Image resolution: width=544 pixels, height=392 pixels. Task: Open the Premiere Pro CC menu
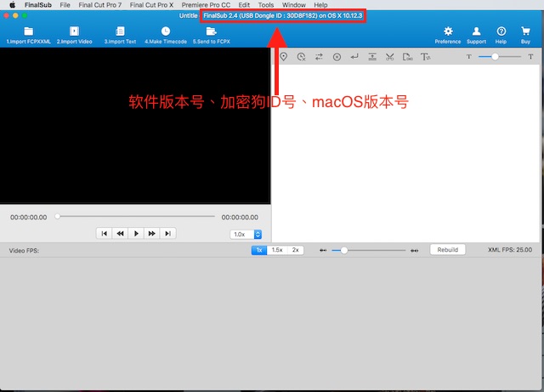pyautogui.click(x=206, y=5)
